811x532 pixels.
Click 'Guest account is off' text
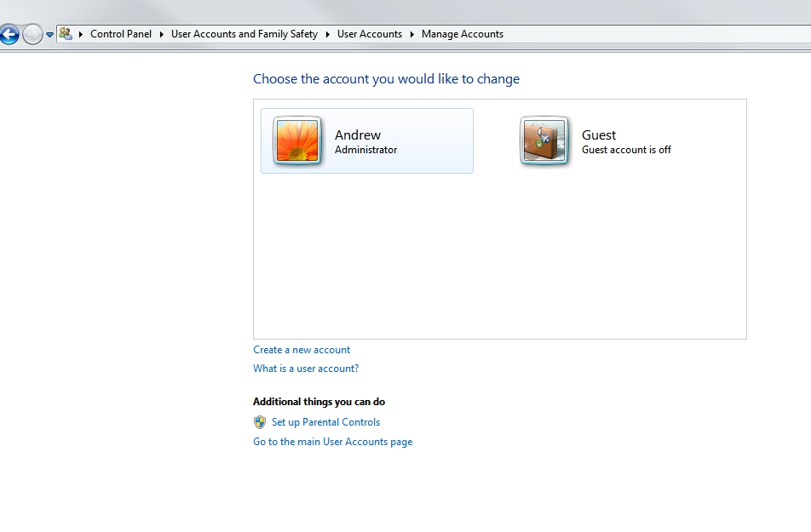(626, 150)
